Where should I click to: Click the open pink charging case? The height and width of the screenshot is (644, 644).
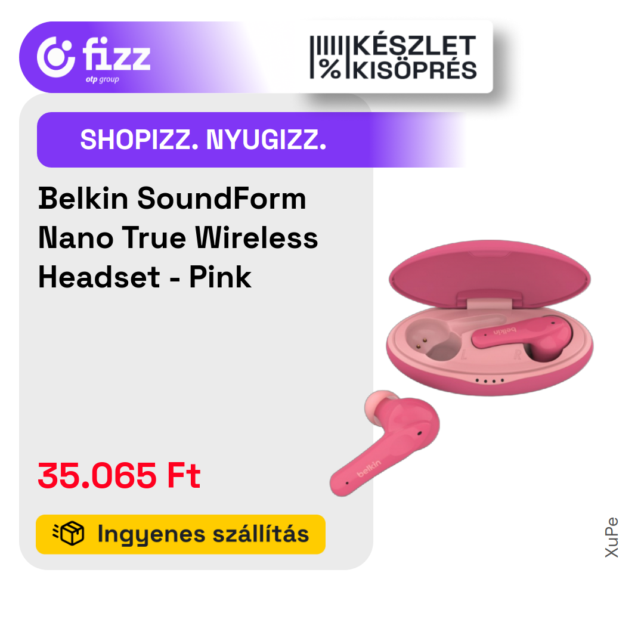pos(490,318)
